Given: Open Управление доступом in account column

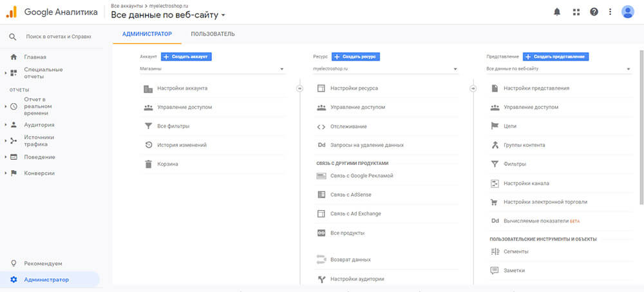Looking at the screenshot, I should tap(184, 108).
